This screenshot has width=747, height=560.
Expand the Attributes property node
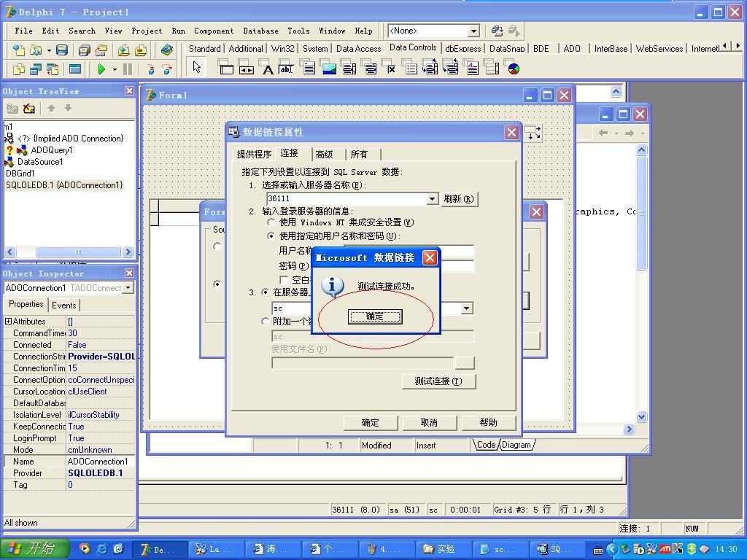pyautogui.click(x=8, y=322)
